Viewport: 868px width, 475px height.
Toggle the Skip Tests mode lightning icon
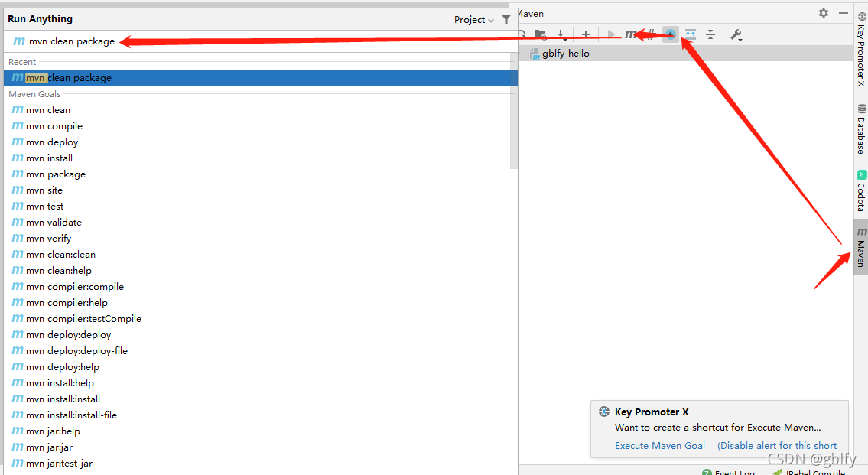tap(671, 34)
